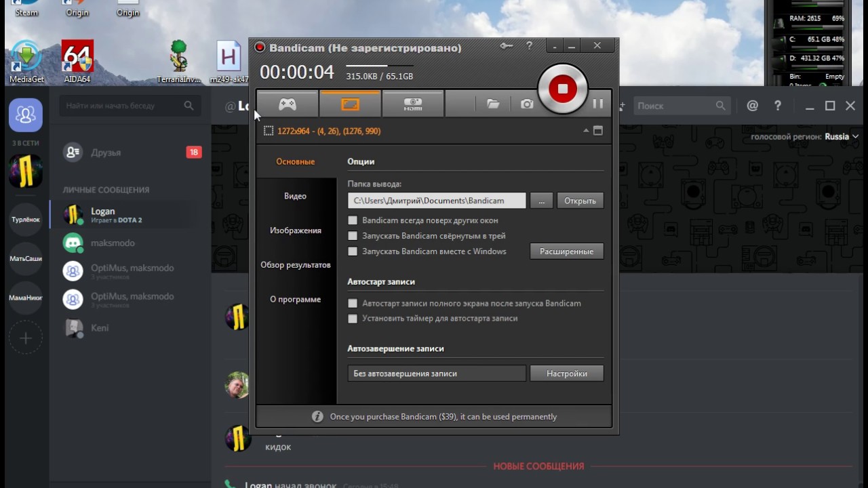Click the output folder path field
The image size is (868, 488).
[437, 201]
